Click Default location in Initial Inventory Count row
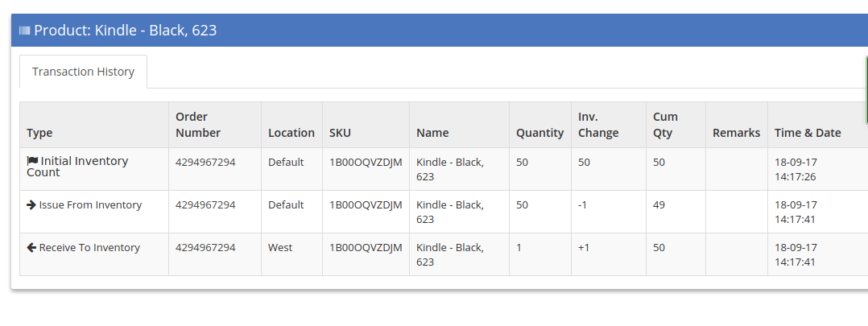Viewport: 868px width, 326px height. (x=286, y=162)
